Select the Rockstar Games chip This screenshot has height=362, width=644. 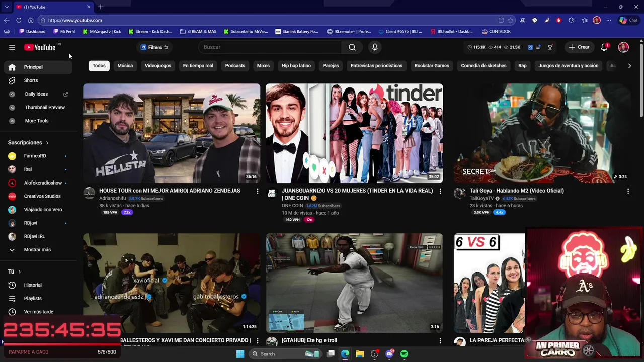[432, 66]
